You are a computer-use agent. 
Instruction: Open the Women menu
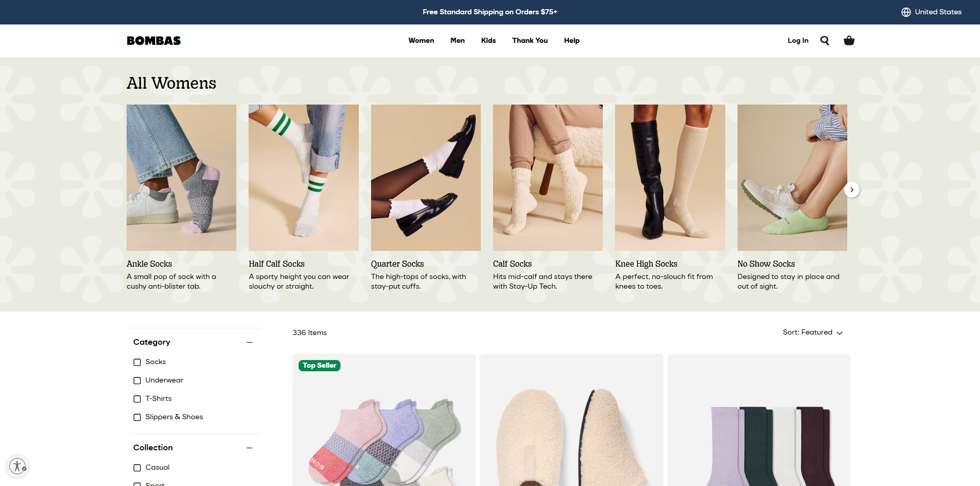(421, 41)
